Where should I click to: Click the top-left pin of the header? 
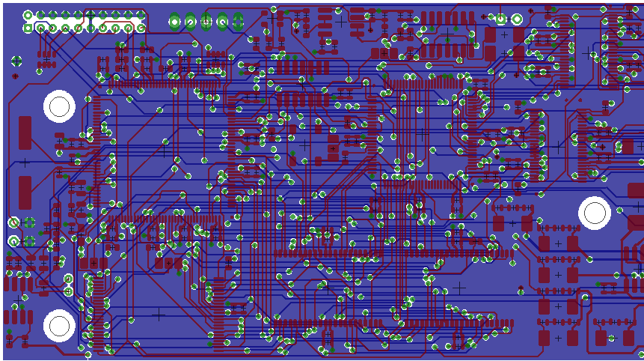(28, 16)
